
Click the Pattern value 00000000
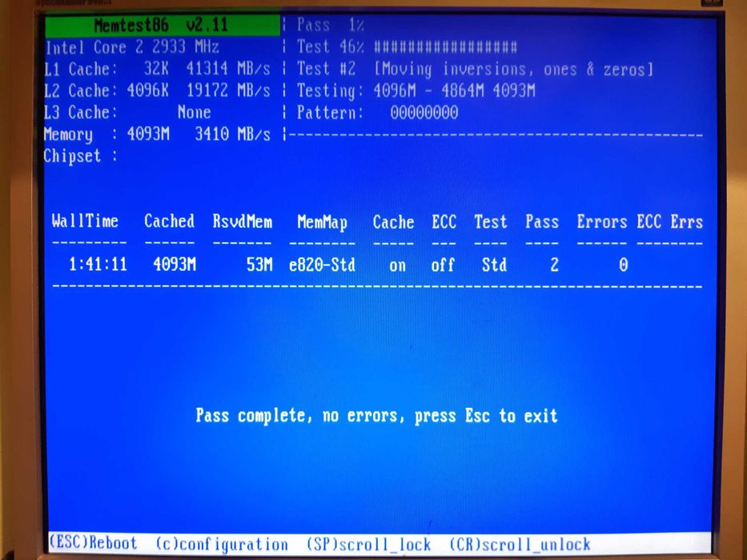(x=424, y=113)
